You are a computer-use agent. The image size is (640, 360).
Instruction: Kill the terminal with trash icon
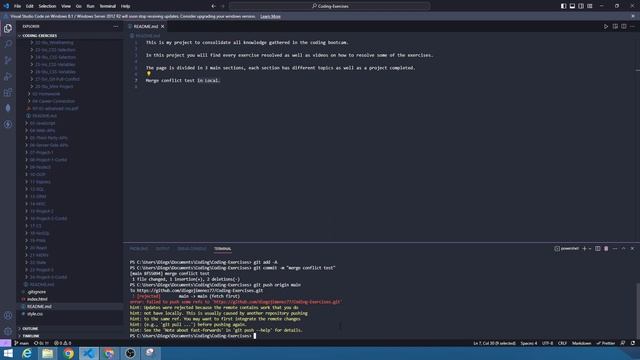click(606, 249)
